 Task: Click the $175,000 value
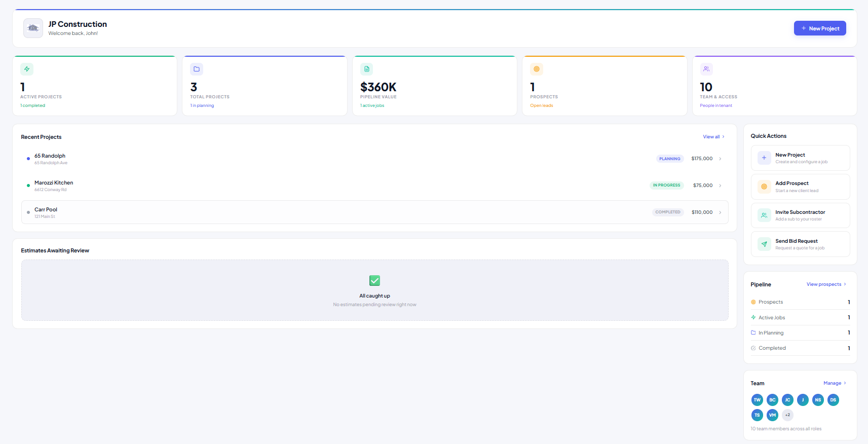pyautogui.click(x=702, y=159)
